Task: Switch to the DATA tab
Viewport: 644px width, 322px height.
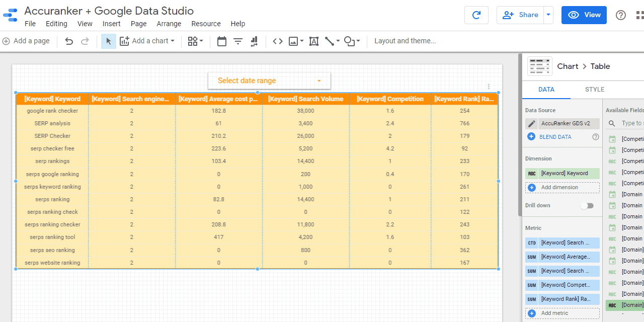Action: 546,90
